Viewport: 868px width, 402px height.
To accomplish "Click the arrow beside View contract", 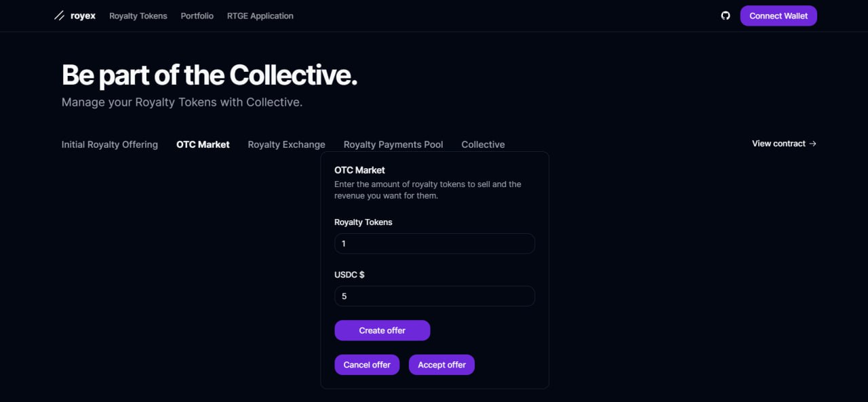I will 813,144.
